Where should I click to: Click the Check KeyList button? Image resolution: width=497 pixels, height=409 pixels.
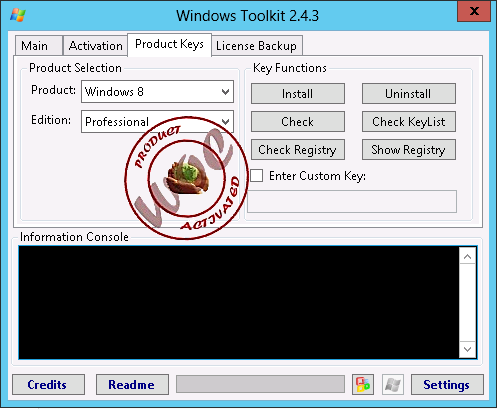[x=409, y=122]
